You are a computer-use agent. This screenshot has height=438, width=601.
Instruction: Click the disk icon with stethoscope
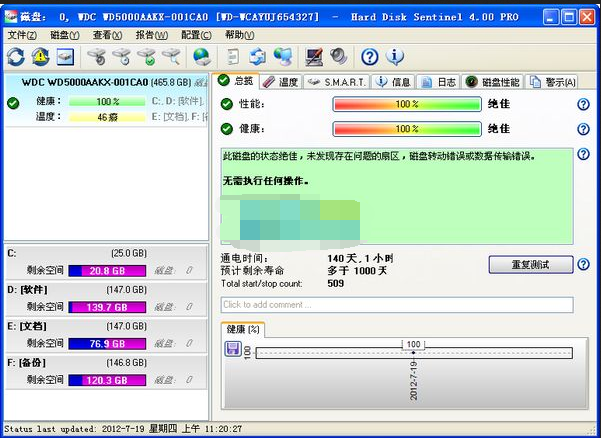[x=97, y=57]
